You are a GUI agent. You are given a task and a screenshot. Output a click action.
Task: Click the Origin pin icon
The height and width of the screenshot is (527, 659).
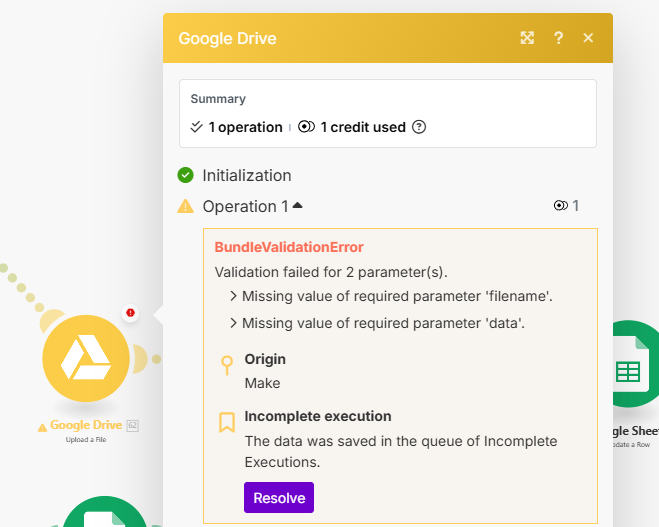[227, 365]
